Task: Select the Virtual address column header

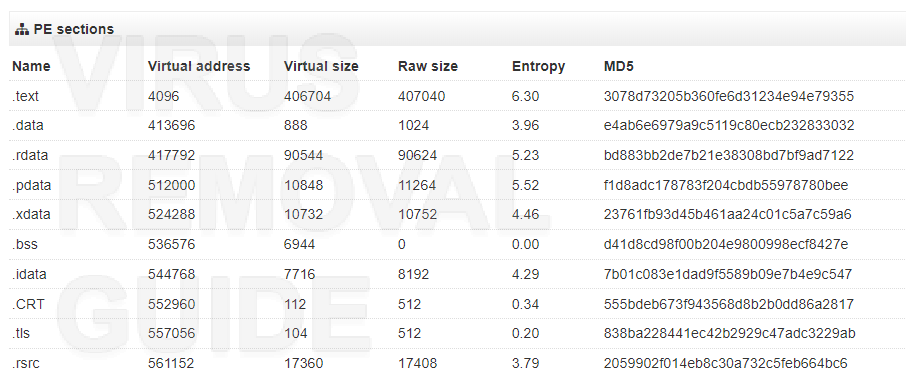Action: [x=199, y=66]
